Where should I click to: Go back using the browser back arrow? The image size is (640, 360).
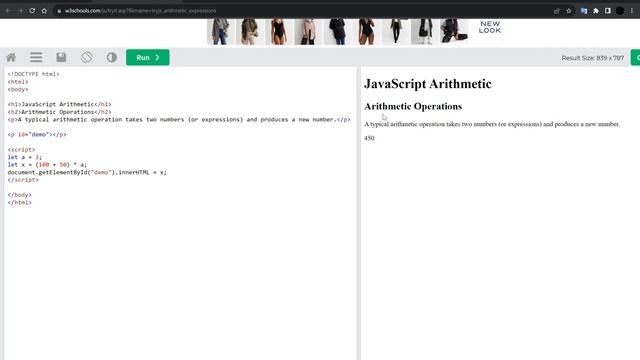point(8,11)
